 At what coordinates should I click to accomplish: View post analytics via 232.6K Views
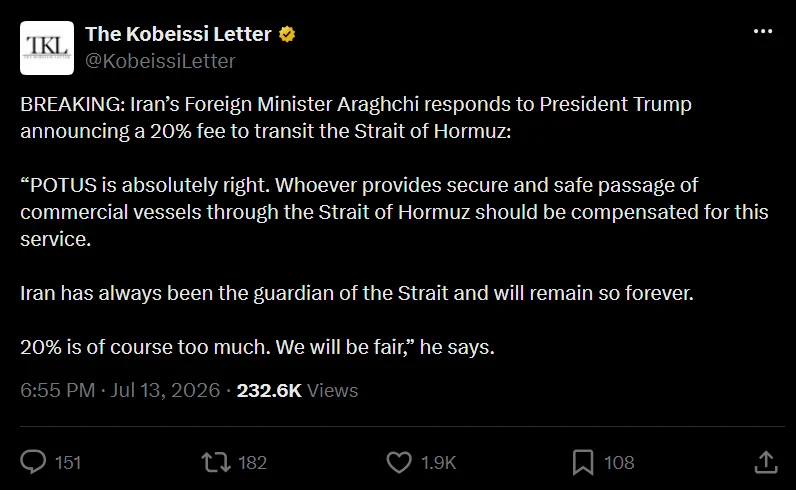click(297, 390)
